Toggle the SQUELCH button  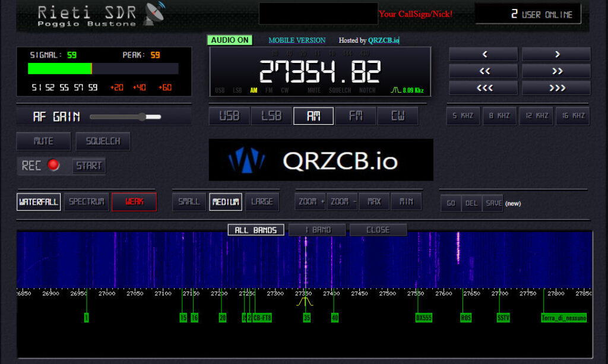click(x=103, y=141)
